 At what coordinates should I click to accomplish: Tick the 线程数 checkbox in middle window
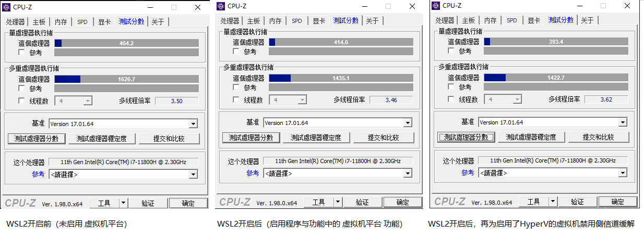point(236,99)
